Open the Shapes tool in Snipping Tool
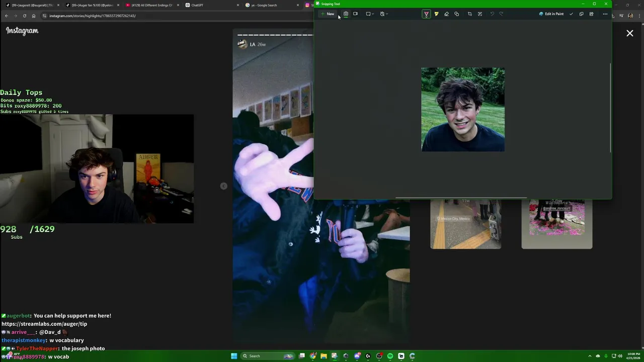This screenshot has height=362, width=644. 456,14
